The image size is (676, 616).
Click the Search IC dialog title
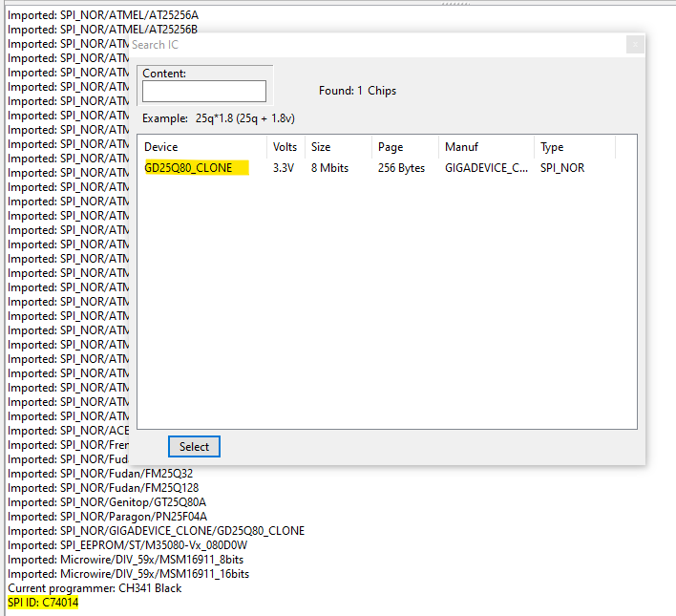[x=155, y=45]
